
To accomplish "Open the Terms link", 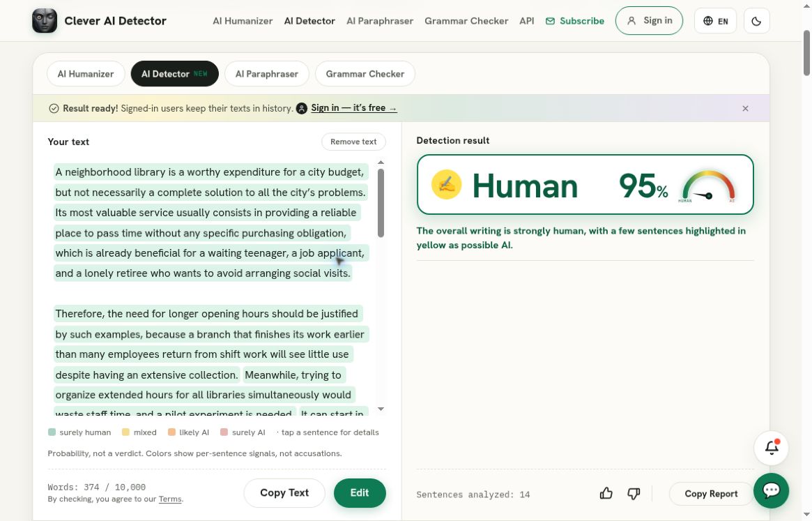I will [170, 499].
